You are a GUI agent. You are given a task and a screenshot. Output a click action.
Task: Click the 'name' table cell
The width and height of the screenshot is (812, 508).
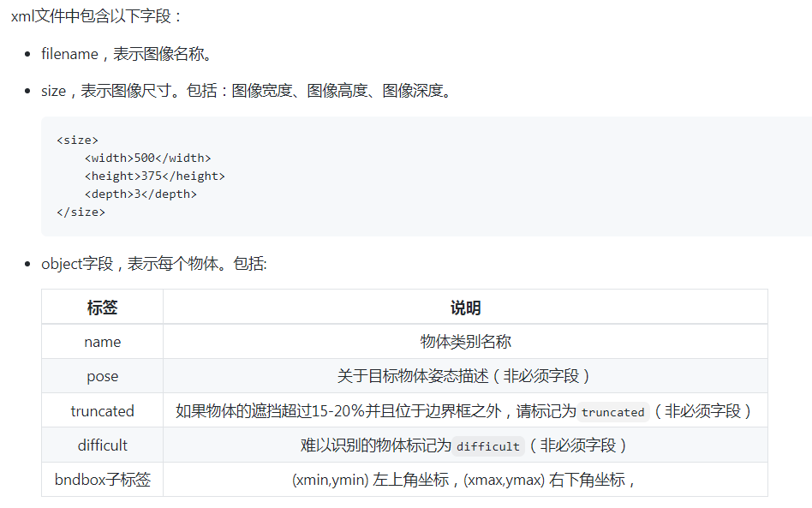pos(103,342)
